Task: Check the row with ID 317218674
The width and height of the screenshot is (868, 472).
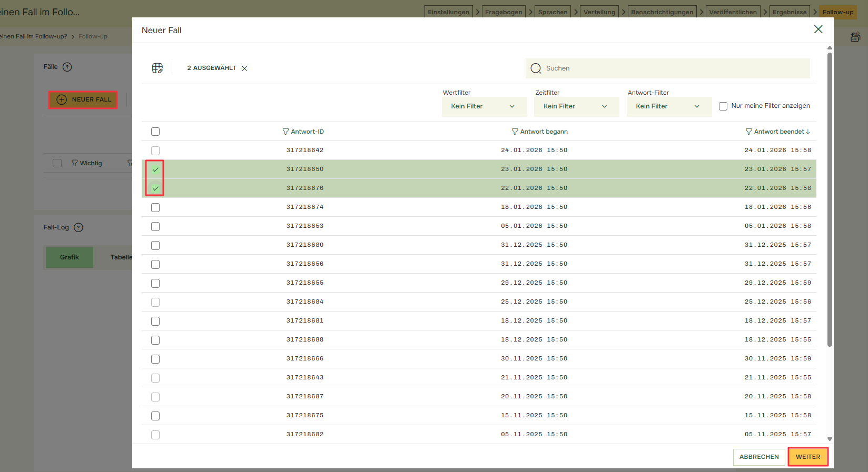Action: tap(155, 207)
